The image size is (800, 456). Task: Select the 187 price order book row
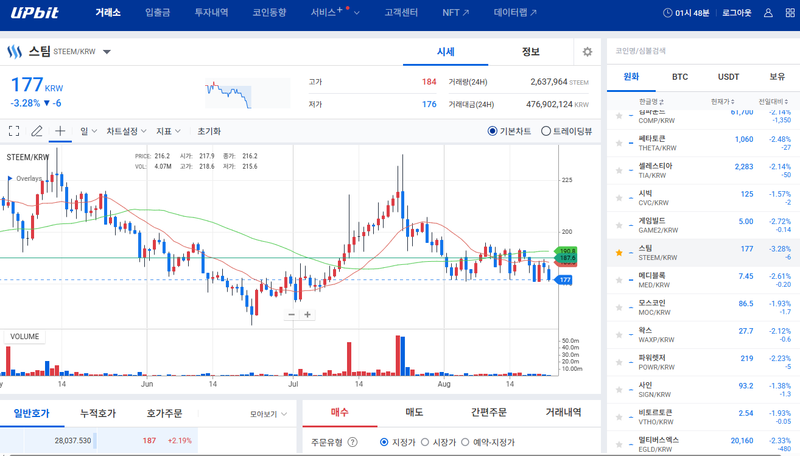click(99, 440)
